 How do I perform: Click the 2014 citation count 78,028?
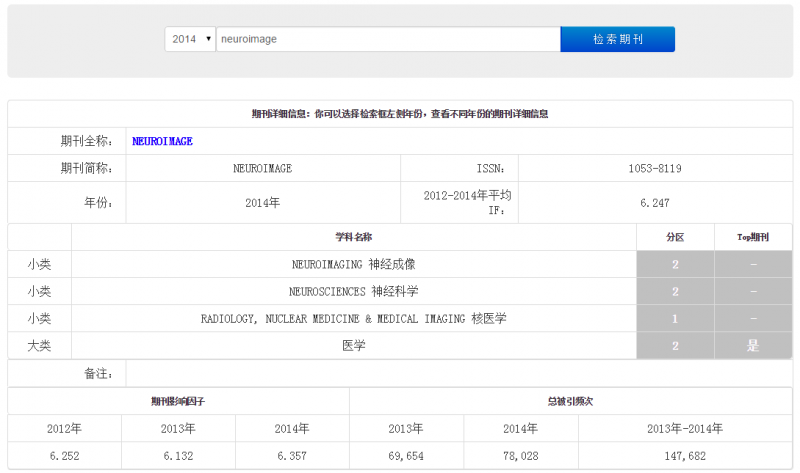[x=520, y=456]
